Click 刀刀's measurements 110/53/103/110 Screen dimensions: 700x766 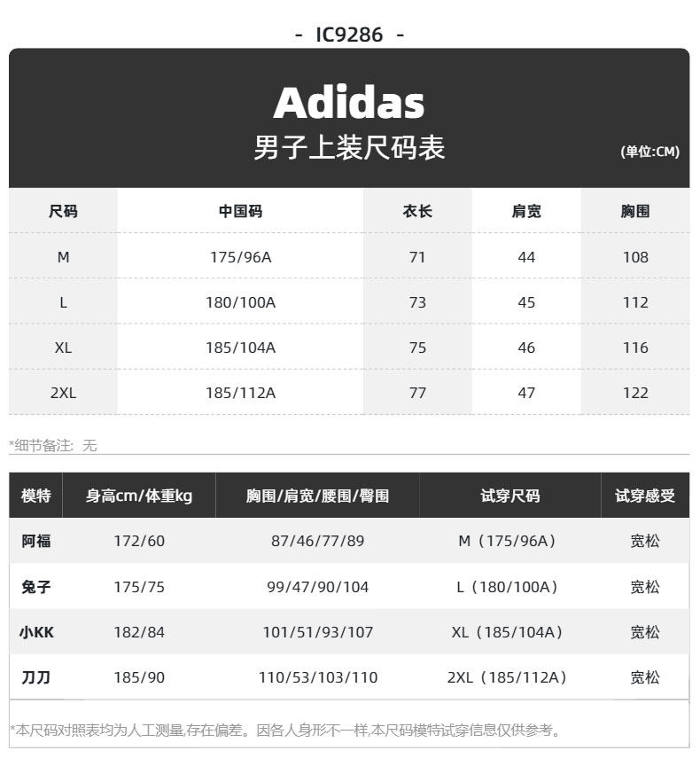tap(318, 677)
